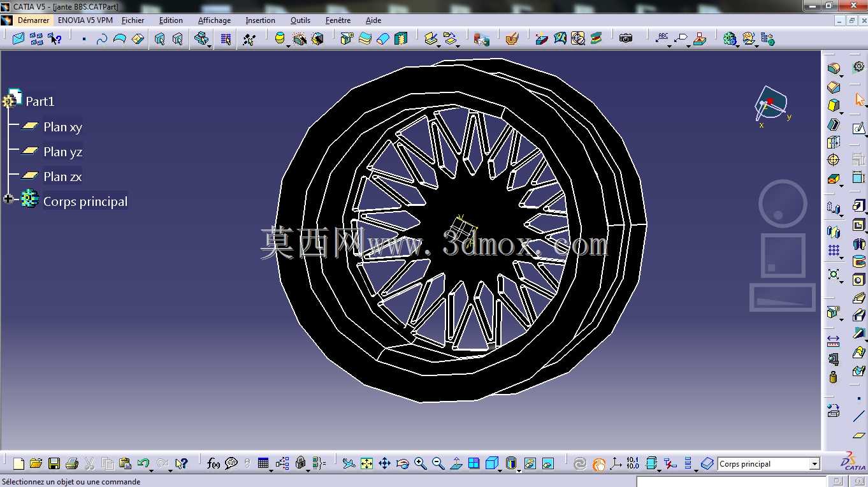
Task: Click the What's This help icon
Action: point(182,463)
